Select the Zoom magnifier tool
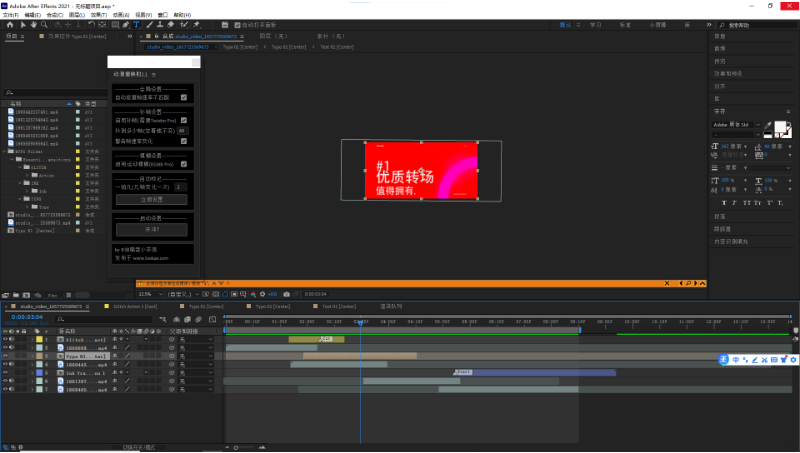Screen dimensions: 800x453 (44, 24)
